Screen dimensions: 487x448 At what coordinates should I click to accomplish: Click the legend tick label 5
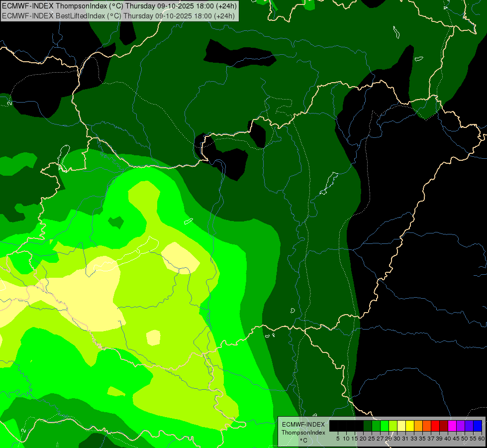[x=338, y=439]
